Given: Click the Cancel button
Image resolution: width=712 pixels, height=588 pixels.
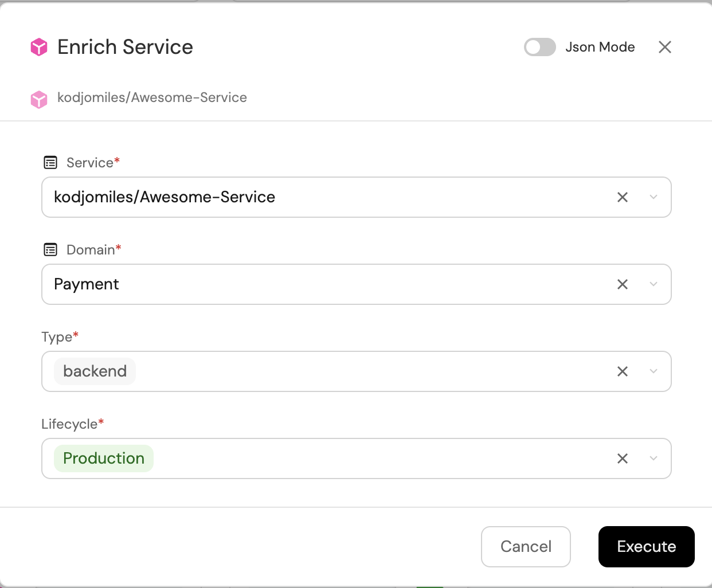Looking at the screenshot, I should click(526, 547).
